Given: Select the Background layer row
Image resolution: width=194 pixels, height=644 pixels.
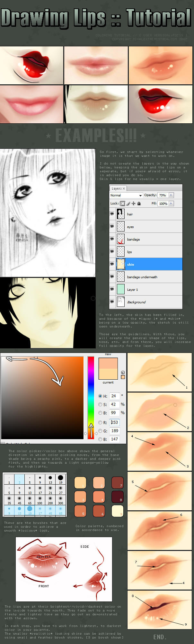Looking at the screenshot, I should (146, 302).
